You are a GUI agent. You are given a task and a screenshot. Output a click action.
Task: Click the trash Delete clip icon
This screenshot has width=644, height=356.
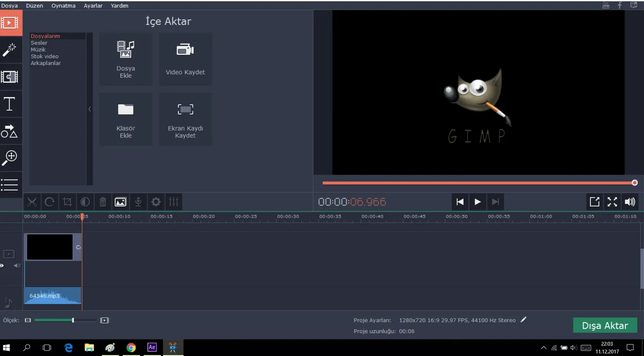pos(103,202)
